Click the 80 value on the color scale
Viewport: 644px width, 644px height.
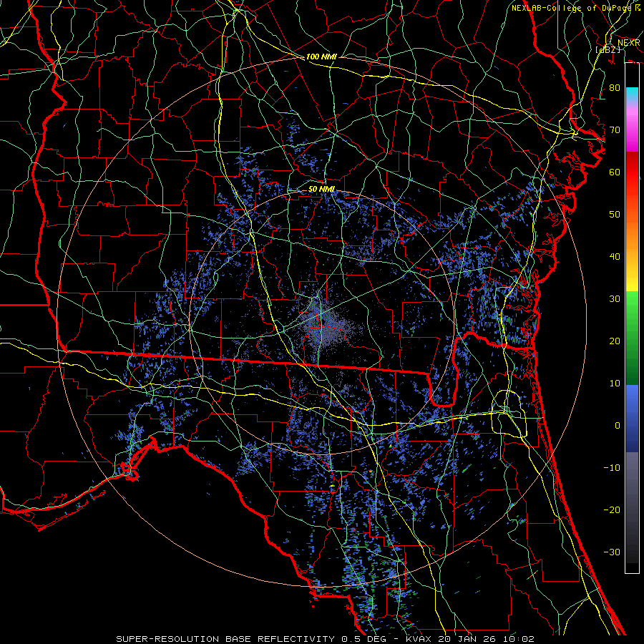pyautogui.click(x=615, y=88)
